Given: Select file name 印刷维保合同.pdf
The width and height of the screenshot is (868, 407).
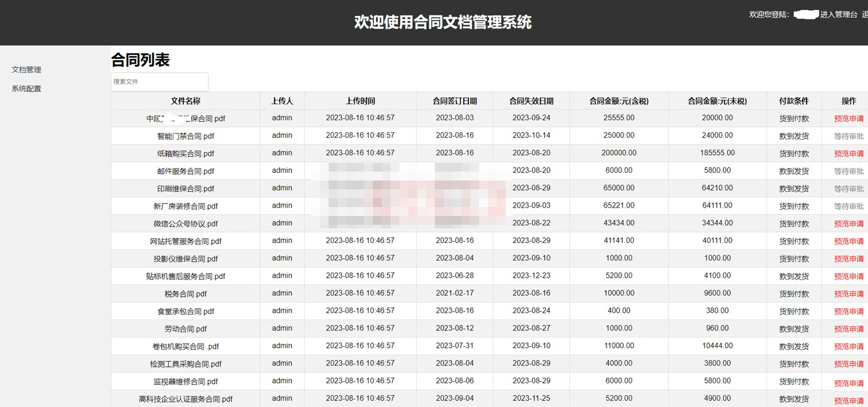Looking at the screenshot, I should pyautogui.click(x=185, y=189).
